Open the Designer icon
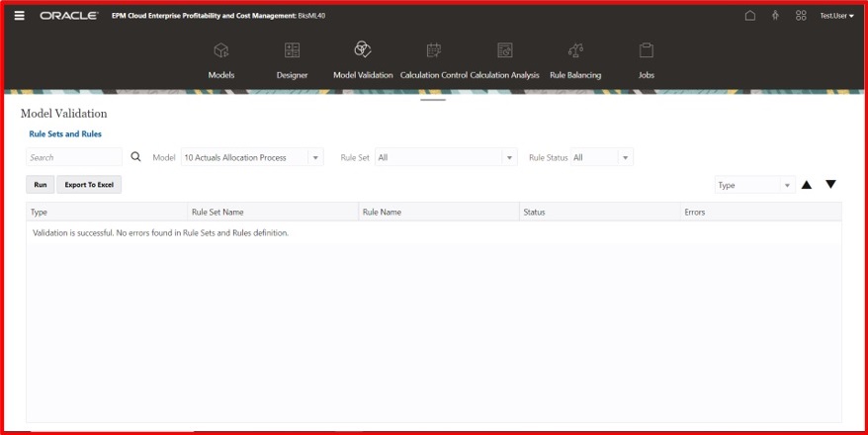 pyautogui.click(x=293, y=50)
